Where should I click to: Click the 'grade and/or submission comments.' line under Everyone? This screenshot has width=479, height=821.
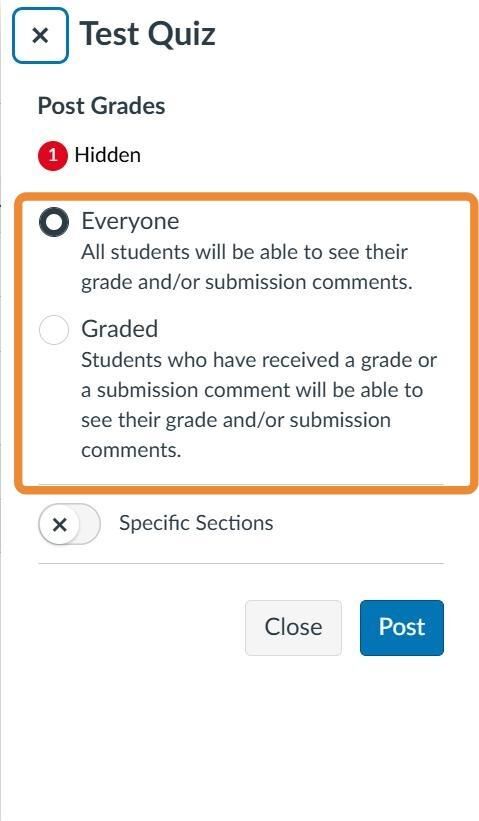[247, 283]
